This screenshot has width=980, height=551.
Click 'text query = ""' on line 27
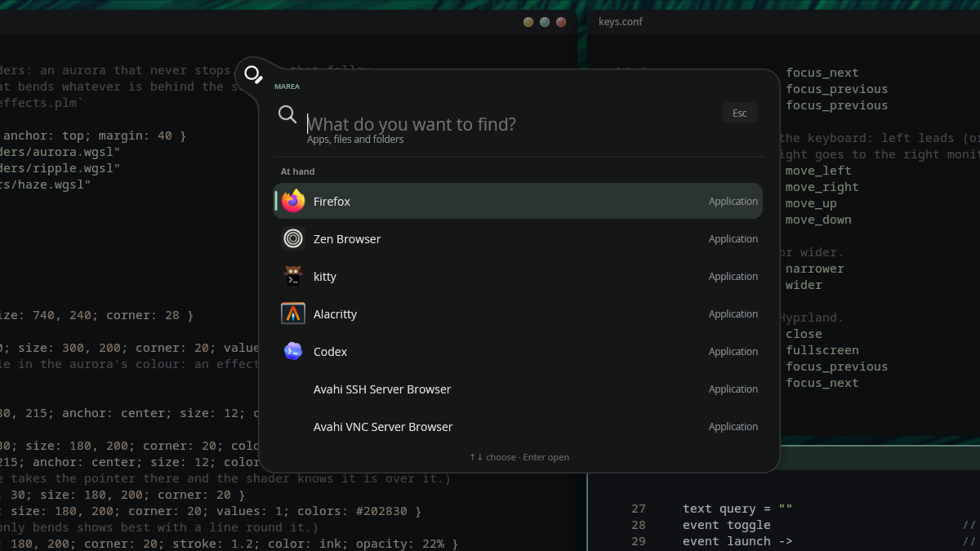pos(737,509)
